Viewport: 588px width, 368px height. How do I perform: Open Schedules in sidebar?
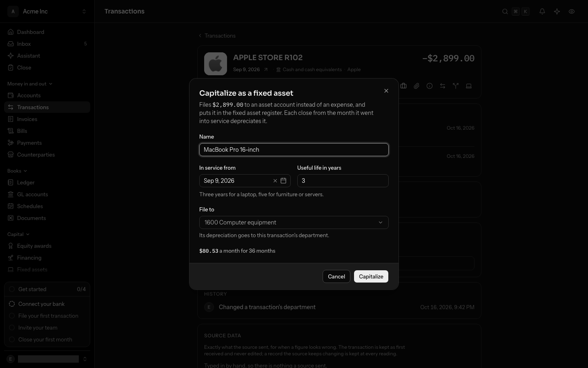pyautogui.click(x=47, y=206)
